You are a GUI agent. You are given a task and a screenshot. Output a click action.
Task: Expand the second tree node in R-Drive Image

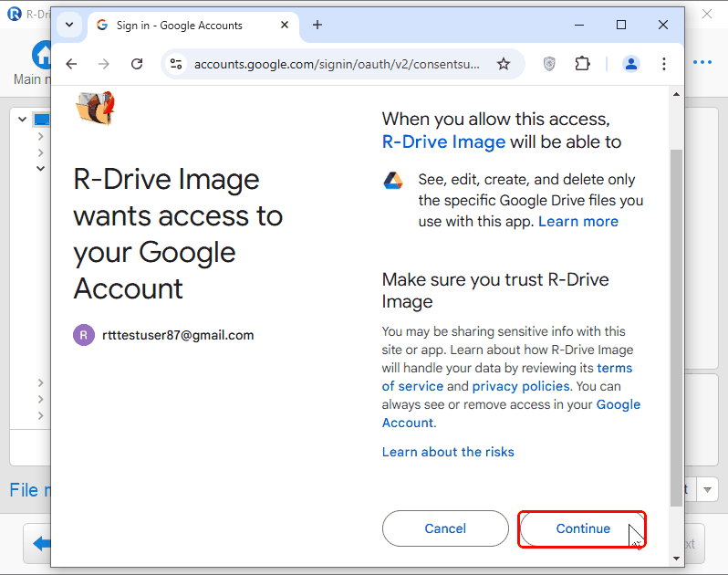[41, 136]
